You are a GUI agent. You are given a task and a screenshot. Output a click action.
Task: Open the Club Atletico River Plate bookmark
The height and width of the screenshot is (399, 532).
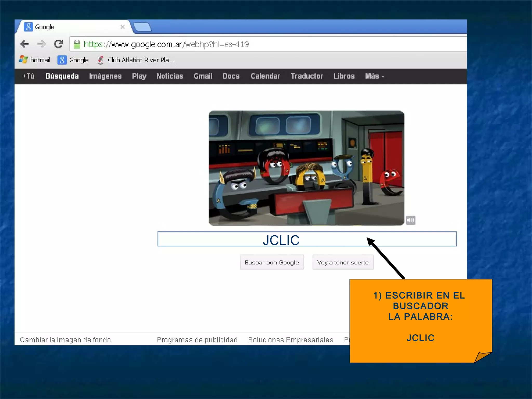[136, 60]
